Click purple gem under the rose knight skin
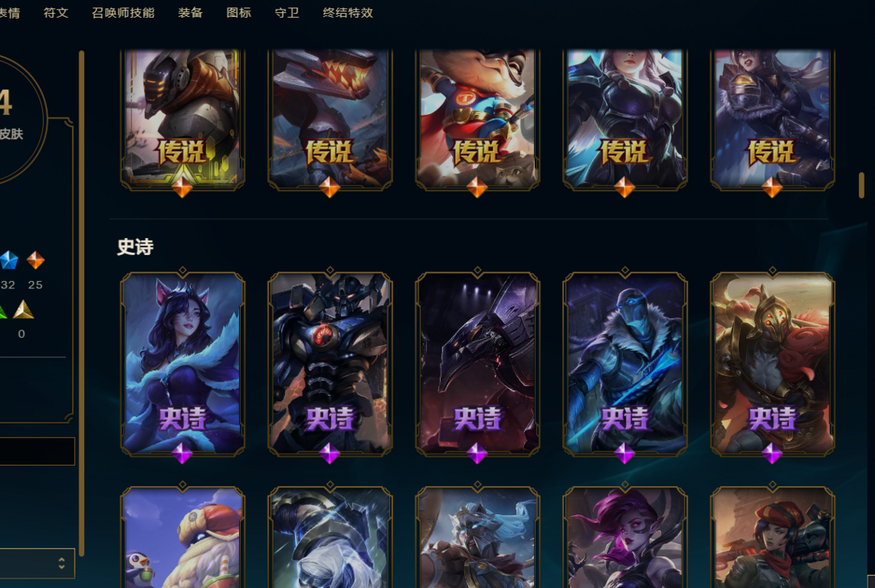 click(x=772, y=454)
